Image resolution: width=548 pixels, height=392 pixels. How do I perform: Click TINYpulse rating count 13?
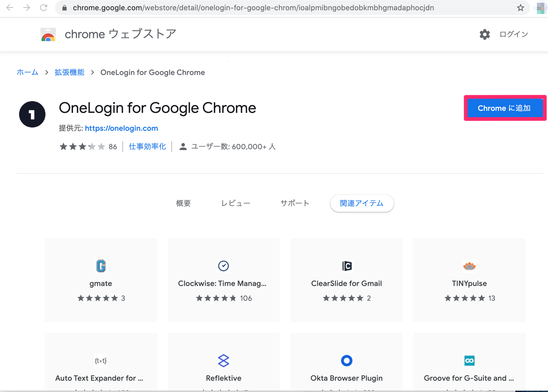pyautogui.click(x=492, y=298)
